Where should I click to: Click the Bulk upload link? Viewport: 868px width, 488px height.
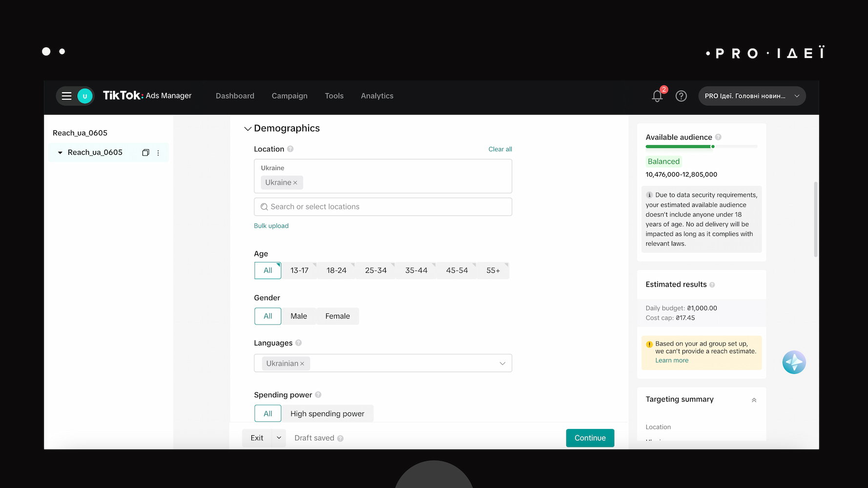tap(271, 226)
